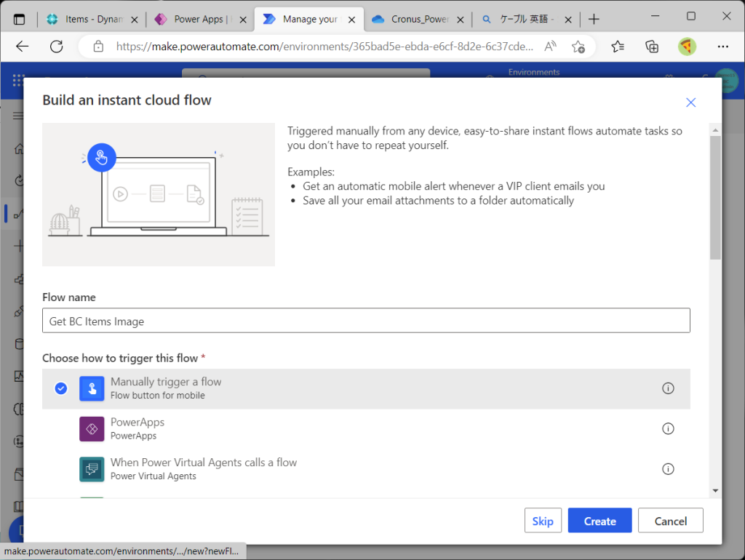745x560 pixels.
Task: Add this page to favorites
Action: click(x=578, y=47)
